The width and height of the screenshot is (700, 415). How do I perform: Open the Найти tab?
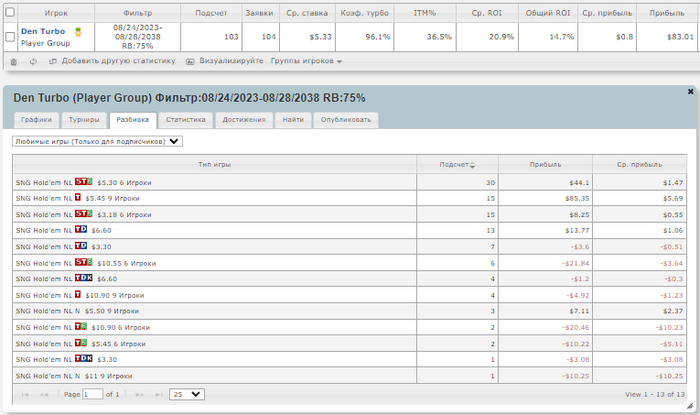point(293,120)
